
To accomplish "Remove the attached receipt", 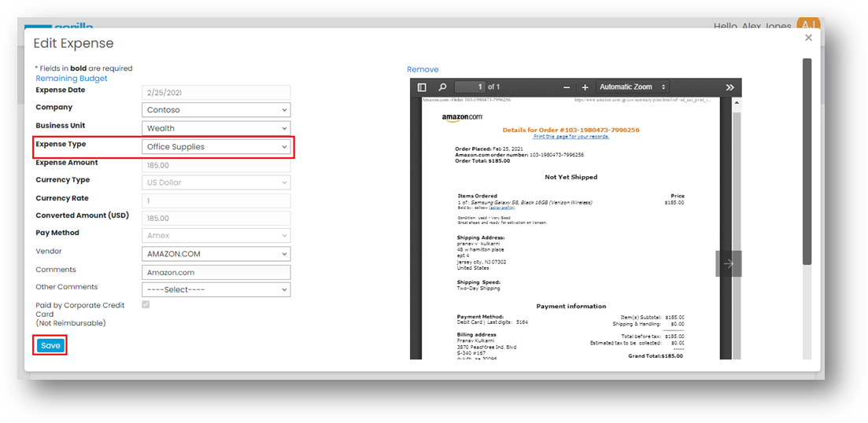I will coord(423,69).
